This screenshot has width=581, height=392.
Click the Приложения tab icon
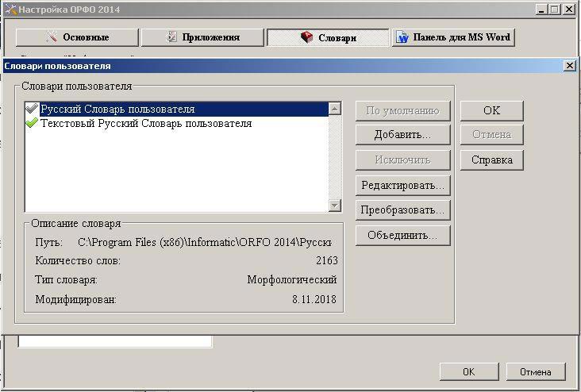(x=171, y=37)
